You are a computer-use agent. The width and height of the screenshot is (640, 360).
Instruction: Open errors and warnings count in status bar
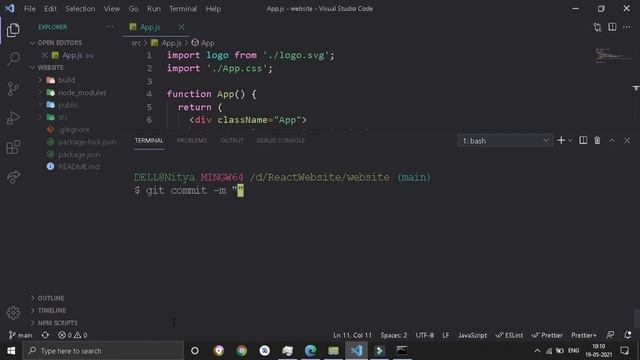[73, 335]
